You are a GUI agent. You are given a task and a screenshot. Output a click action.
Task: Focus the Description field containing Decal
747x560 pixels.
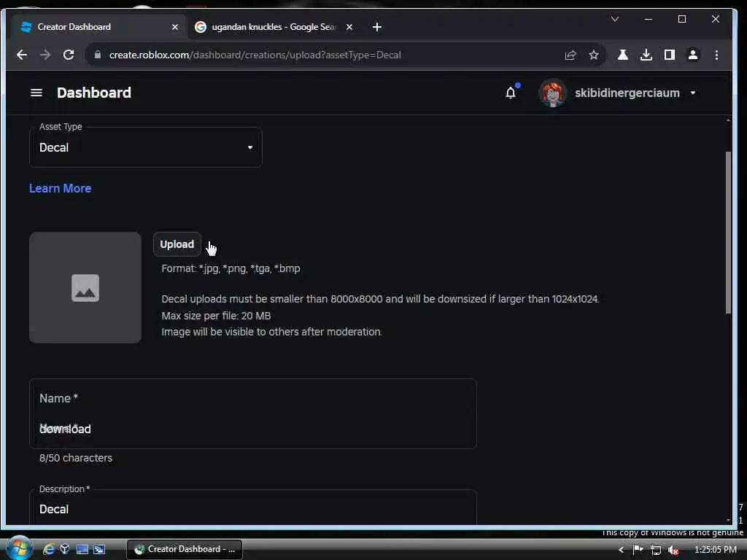pos(253,508)
